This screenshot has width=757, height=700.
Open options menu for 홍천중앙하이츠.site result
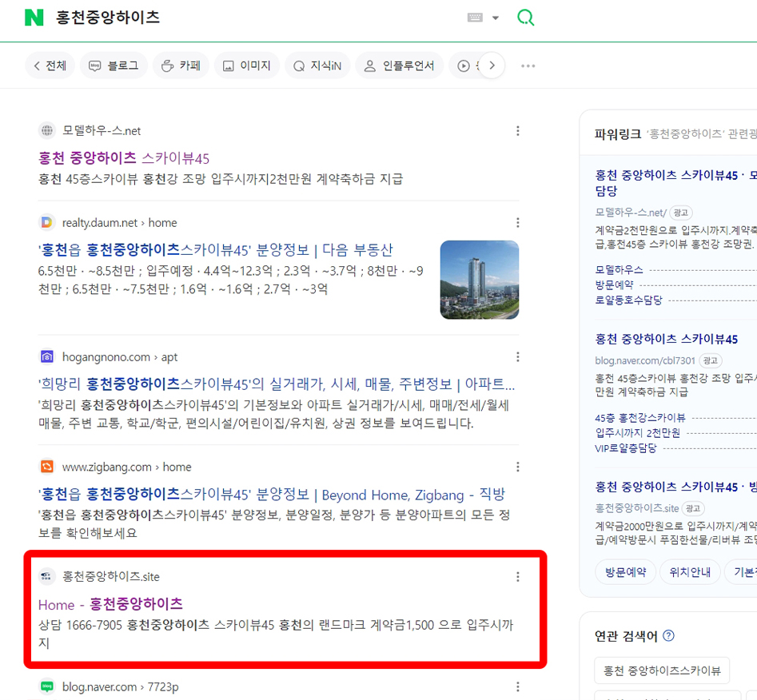coord(517,577)
